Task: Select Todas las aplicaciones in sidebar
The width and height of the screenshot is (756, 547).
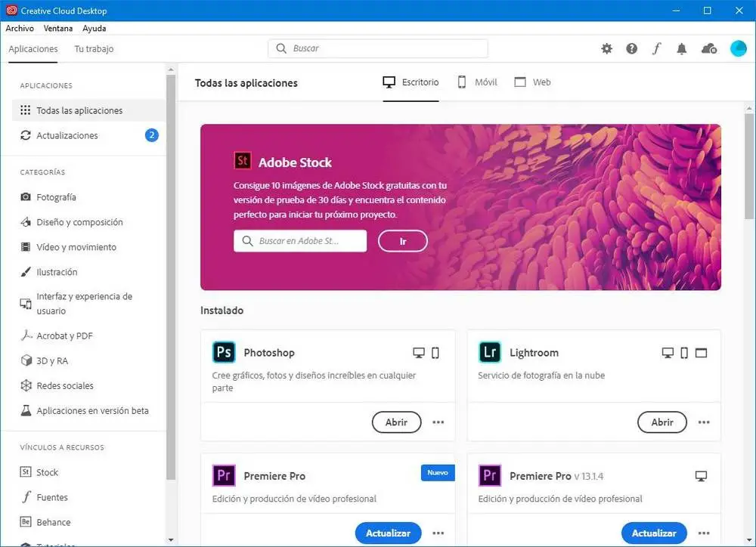Action: pyautogui.click(x=88, y=110)
